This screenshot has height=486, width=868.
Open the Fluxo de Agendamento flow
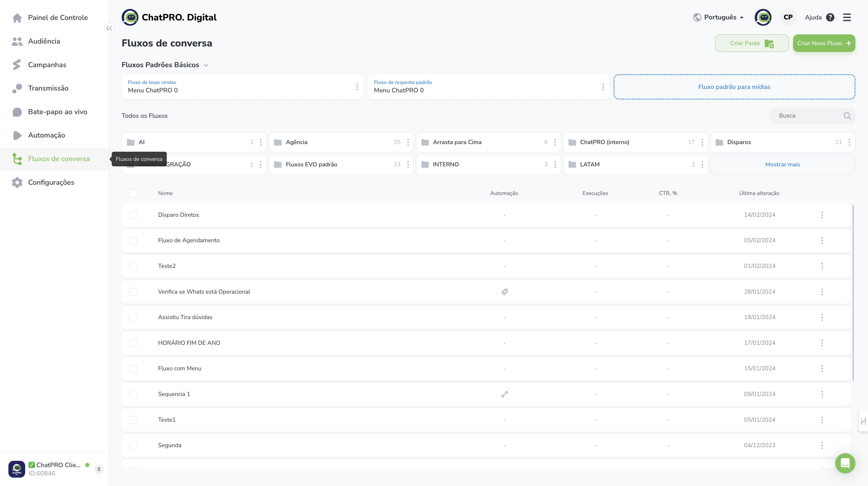coord(189,240)
